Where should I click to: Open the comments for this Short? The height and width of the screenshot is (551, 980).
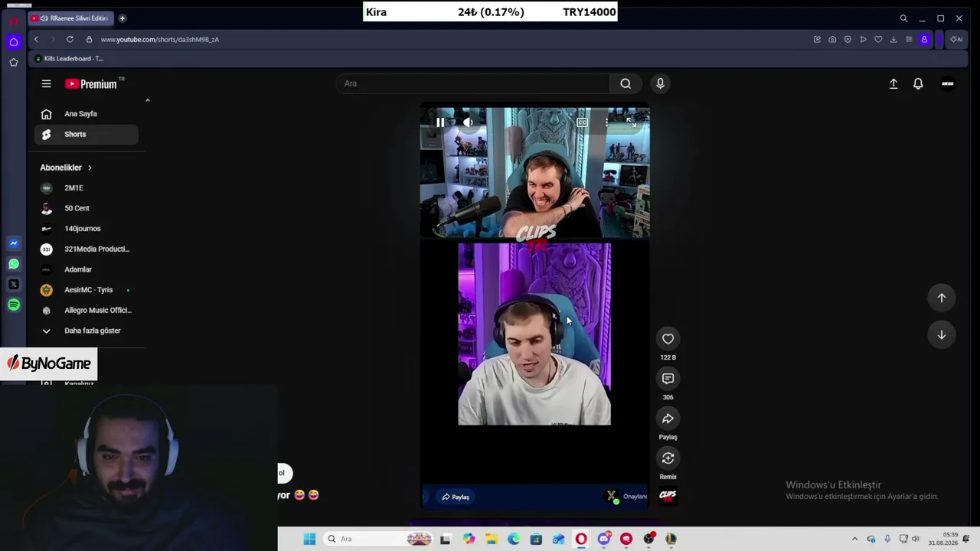tap(668, 379)
